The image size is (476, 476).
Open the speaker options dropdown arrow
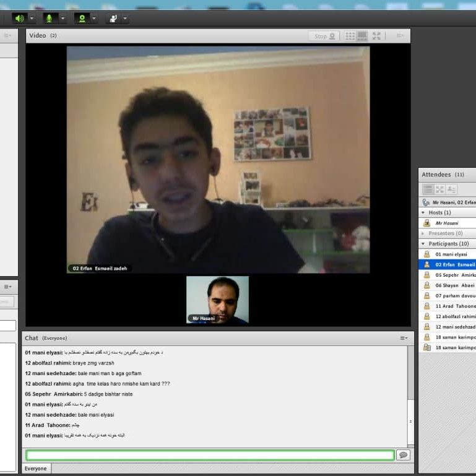pyautogui.click(x=32, y=18)
